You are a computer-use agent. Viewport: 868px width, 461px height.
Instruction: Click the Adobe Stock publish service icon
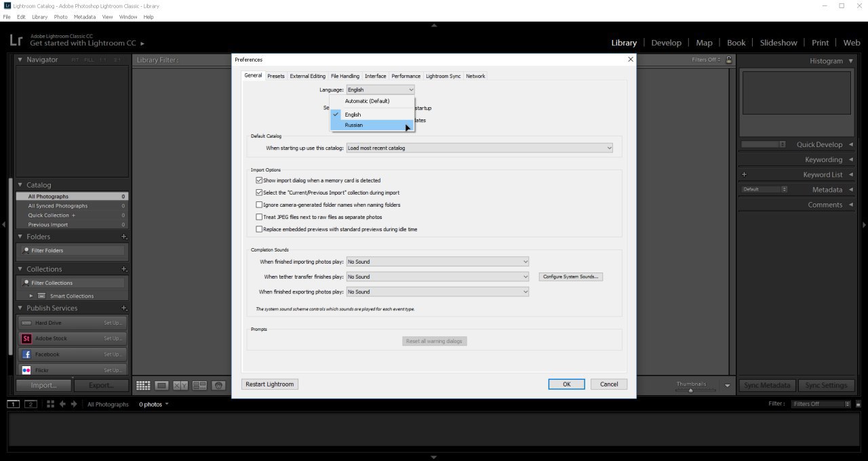(26, 338)
